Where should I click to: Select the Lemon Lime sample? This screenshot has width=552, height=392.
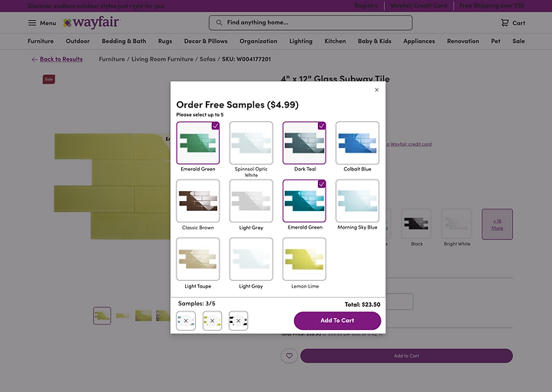click(x=304, y=259)
